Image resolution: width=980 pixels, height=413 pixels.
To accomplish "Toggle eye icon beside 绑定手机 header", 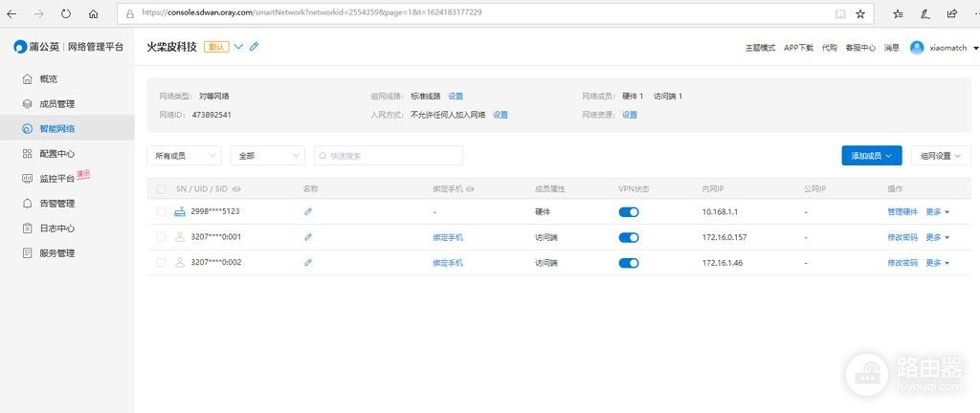I will [470, 188].
